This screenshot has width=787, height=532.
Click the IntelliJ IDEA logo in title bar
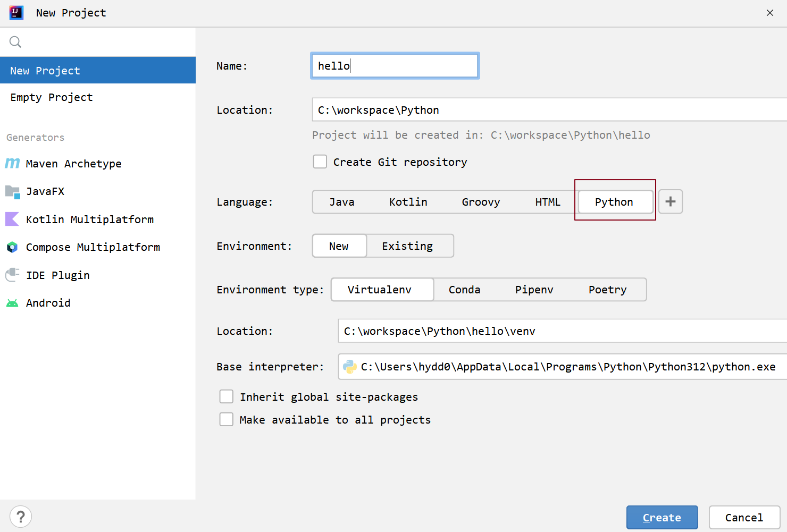(x=16, y=13)
